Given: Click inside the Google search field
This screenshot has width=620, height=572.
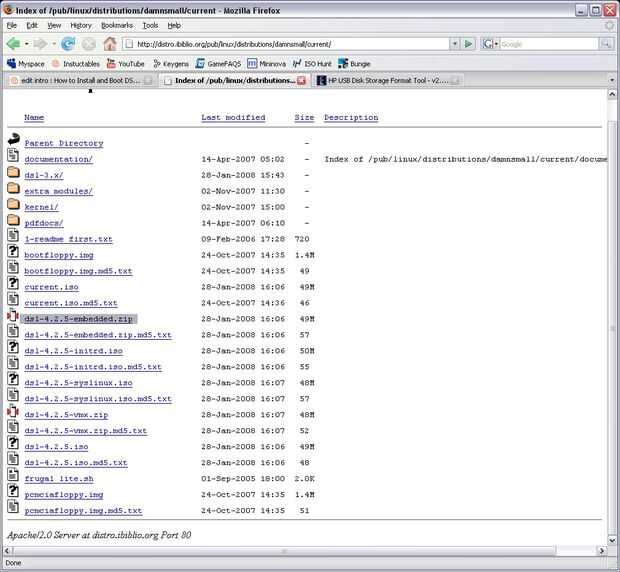Looking at the screenshot, I should click(x=549, y=44).
